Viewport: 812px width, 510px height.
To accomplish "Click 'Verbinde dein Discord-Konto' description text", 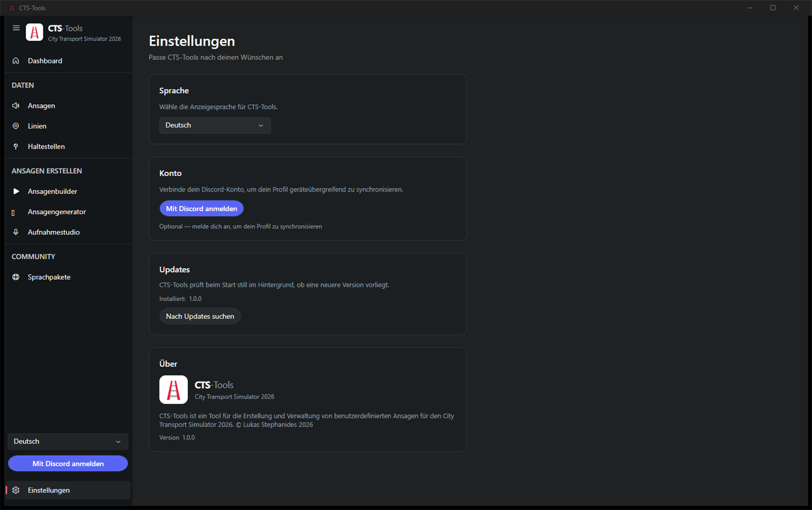I will pyautogui.click(x=281, y=190).
